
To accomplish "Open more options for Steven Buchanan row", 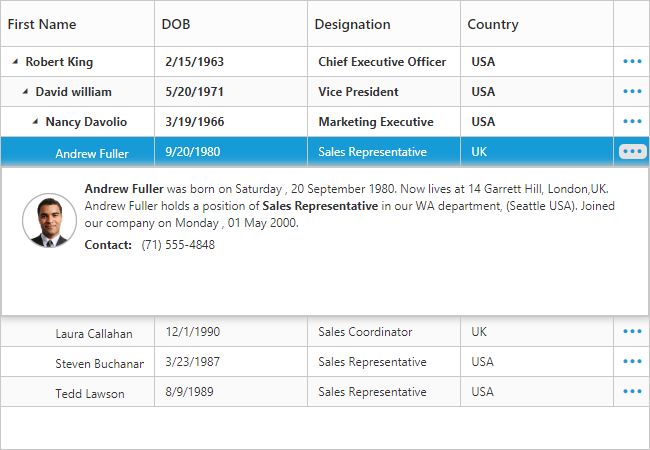I will [632, 362].
